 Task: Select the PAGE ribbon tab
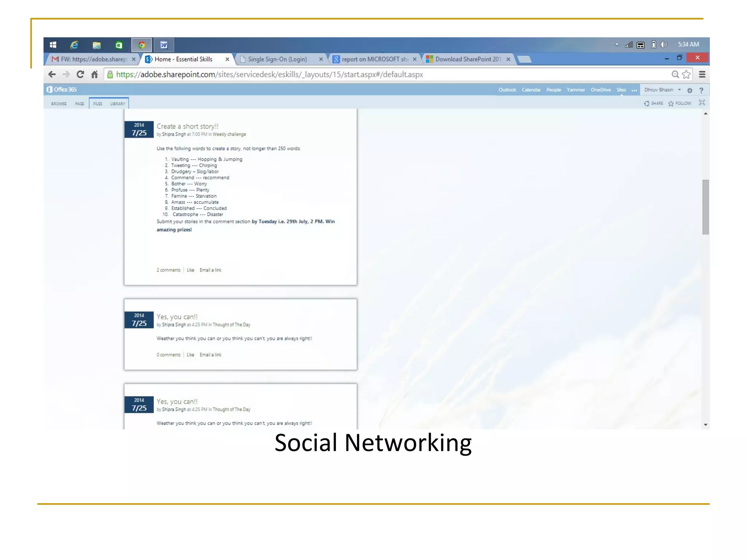[80, 104]
